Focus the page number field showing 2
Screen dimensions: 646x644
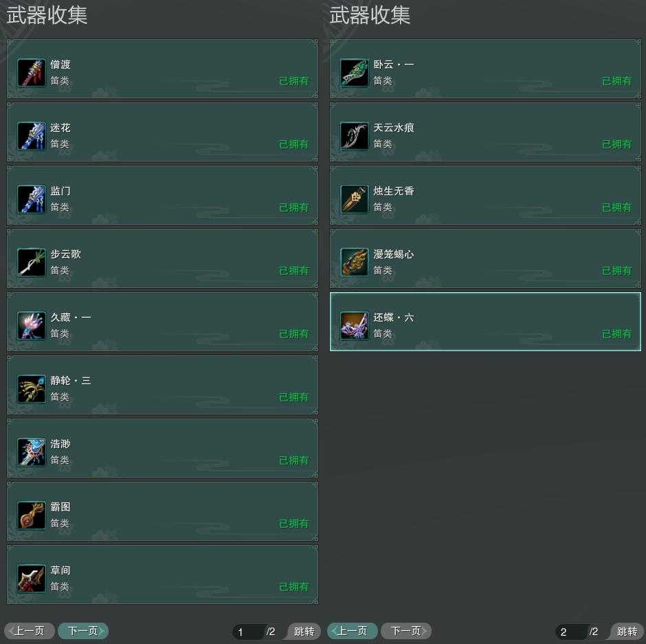point(571,632)
